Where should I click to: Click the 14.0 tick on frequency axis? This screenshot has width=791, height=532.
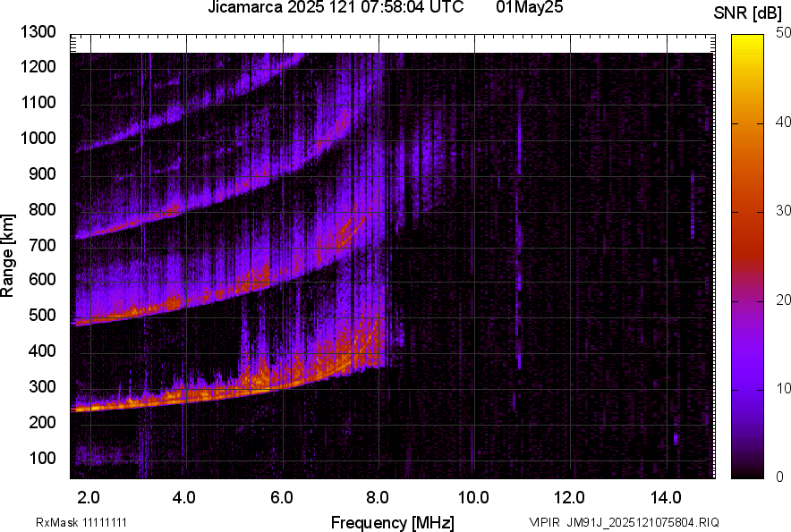(x=665, y=496)
